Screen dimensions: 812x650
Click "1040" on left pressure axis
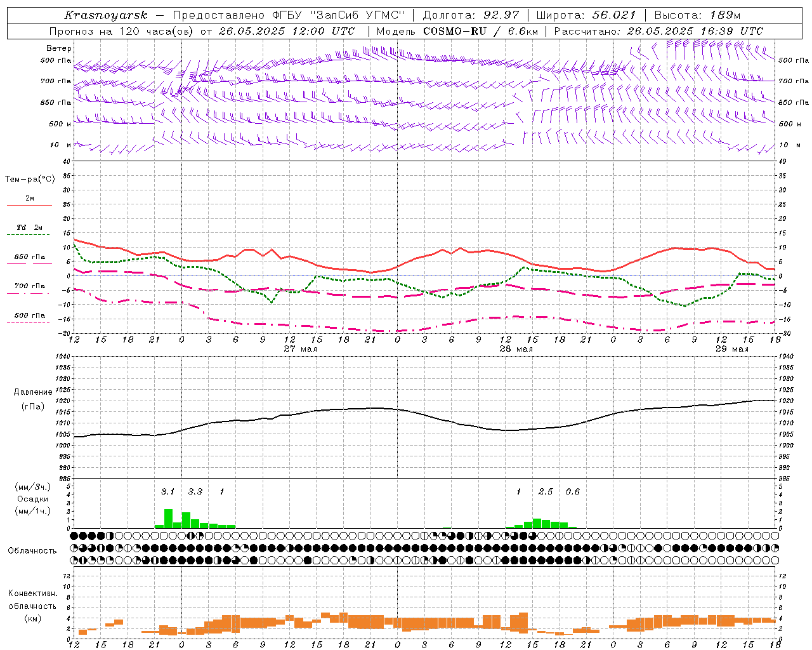63,357
